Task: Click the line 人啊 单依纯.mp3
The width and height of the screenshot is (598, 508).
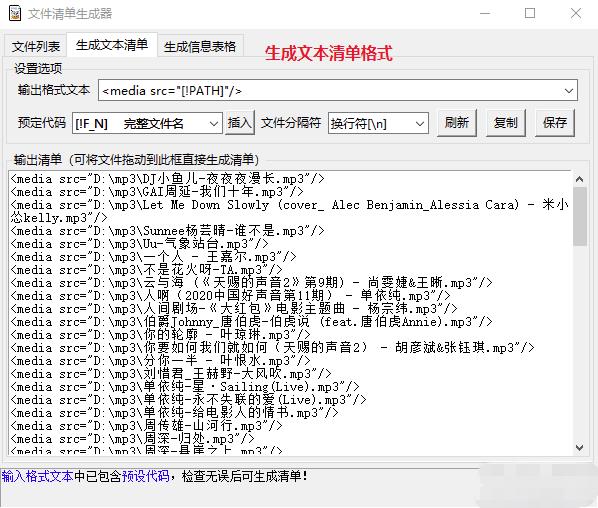Action: tap(230, 295)
